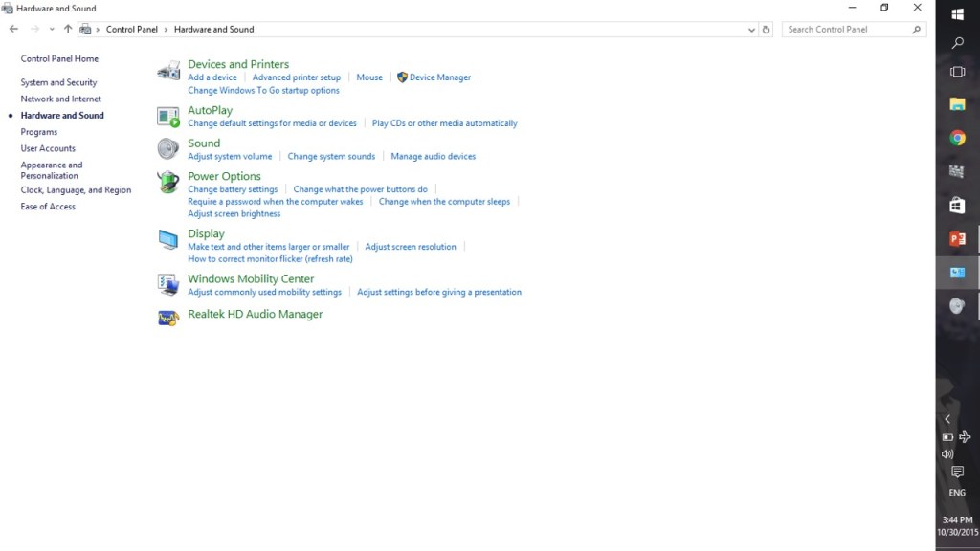Click the Search Control Panel field
The width and height of the screenshot is (980, 551).
[x=847, y=30]
